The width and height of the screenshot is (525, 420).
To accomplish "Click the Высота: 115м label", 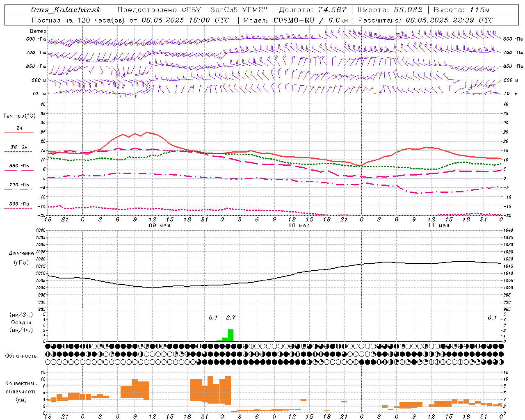I will pyautogui.click(x=461, y=10).
